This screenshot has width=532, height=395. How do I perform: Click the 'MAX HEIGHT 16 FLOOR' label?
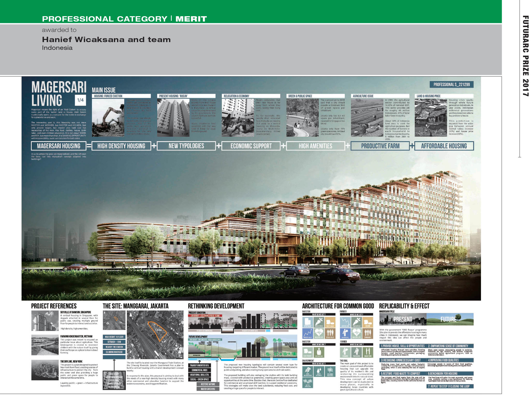[x=114, y=337]
